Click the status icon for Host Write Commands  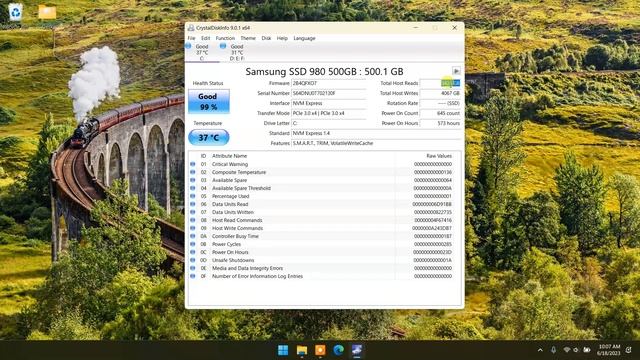(x=193, y=228)
